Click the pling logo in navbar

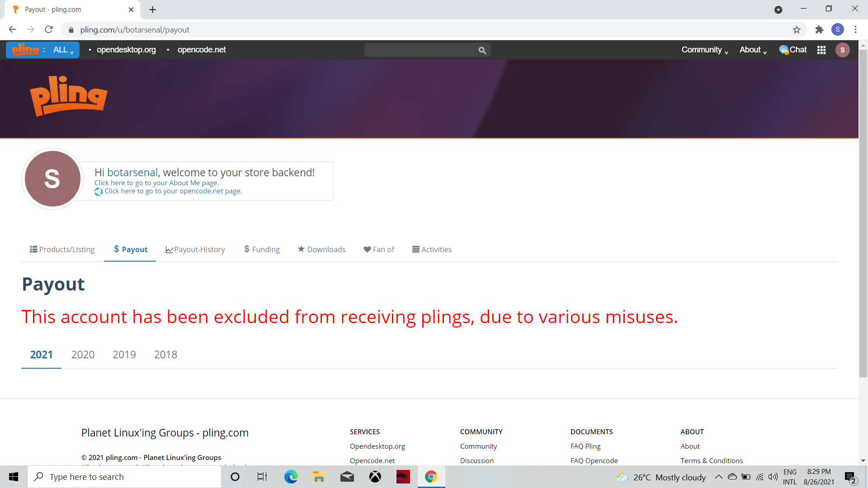coord(25,50)
